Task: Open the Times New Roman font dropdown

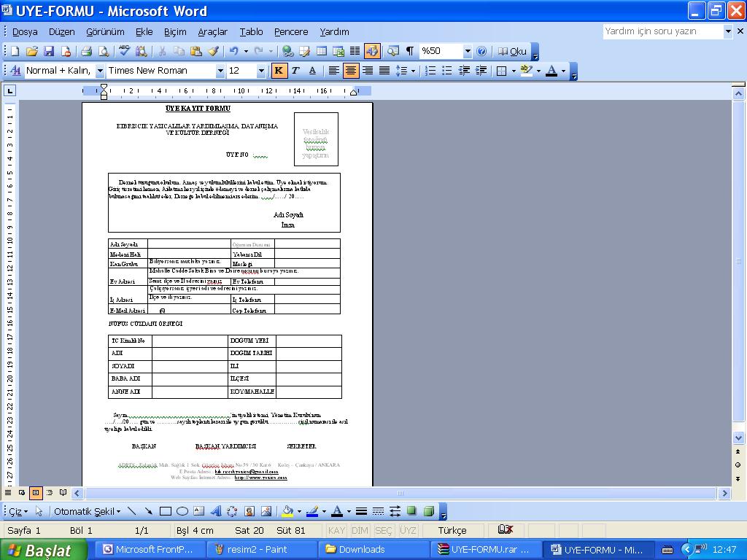Action: [x=220, y=71]
